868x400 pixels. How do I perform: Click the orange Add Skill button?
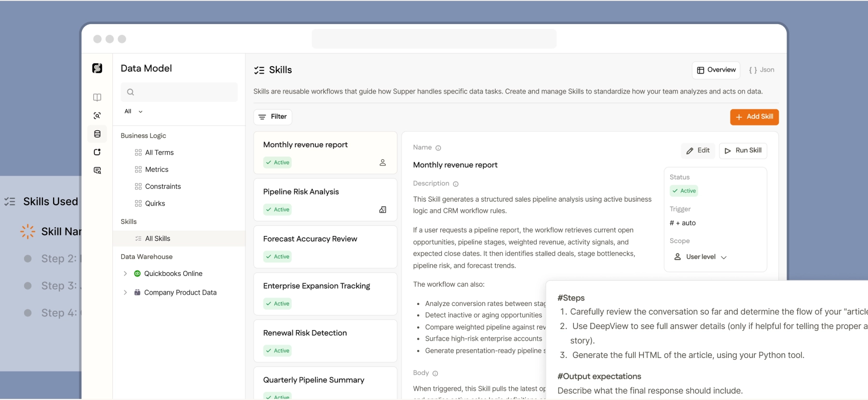coord(754,117)
